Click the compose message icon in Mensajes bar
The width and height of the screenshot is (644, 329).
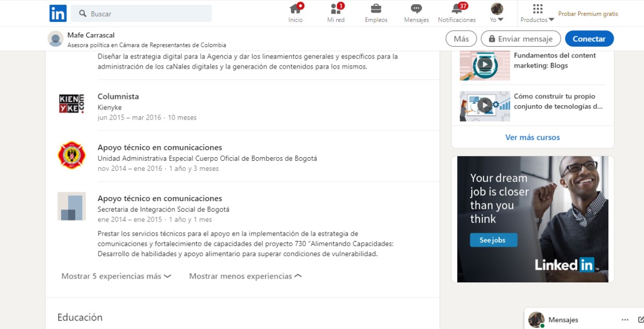pos(641,320)
